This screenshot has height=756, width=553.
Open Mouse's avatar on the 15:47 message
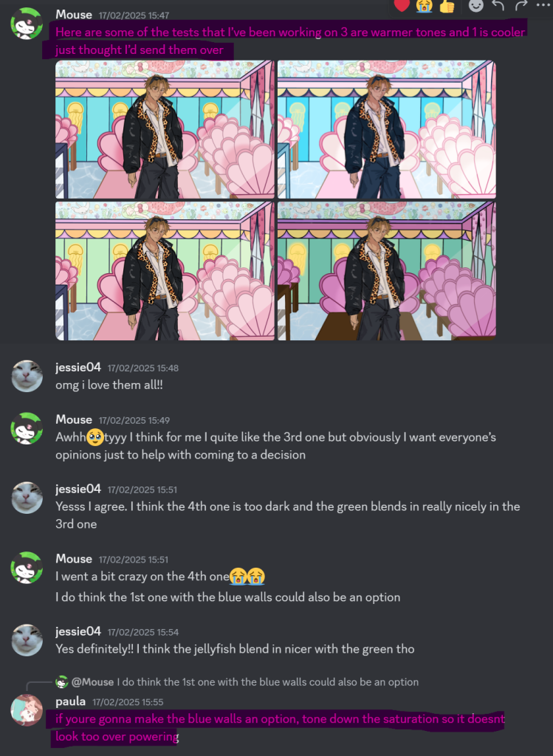pos(27,23)
